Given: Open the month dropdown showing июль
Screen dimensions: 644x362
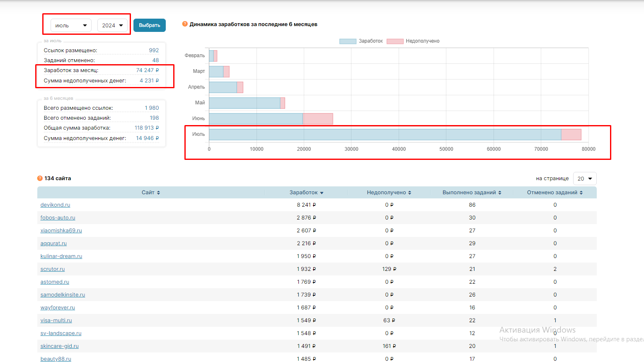Looking at the screenshot, I should tap(71, 25).
